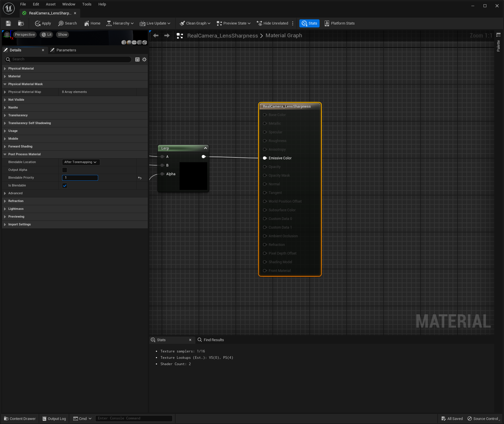Open toolbar overflow three-dot menu
This screenshot has height=424, width=504.
[x=293, y=23]
